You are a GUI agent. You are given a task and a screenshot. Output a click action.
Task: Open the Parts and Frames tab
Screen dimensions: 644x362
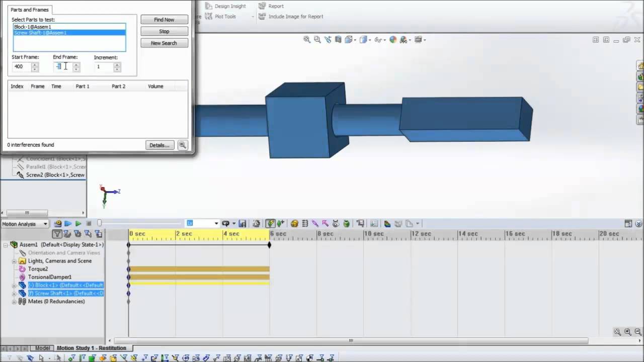coord(30,10)
